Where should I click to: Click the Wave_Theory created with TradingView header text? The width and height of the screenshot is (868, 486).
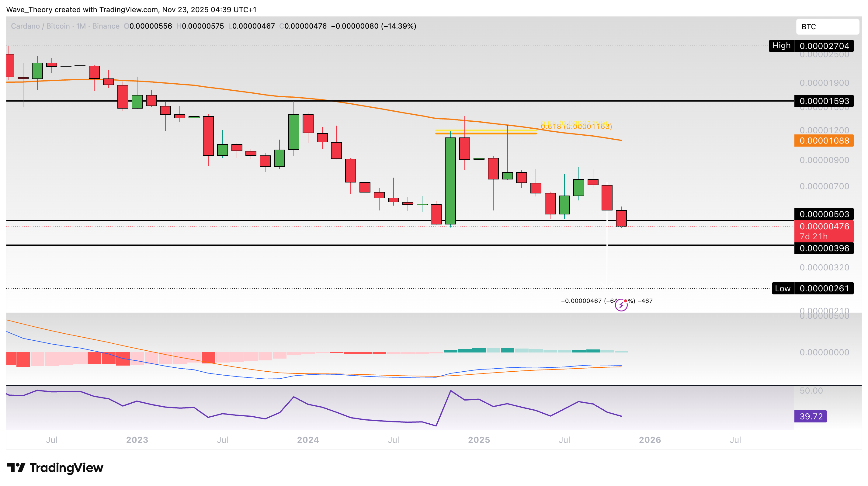131,9
